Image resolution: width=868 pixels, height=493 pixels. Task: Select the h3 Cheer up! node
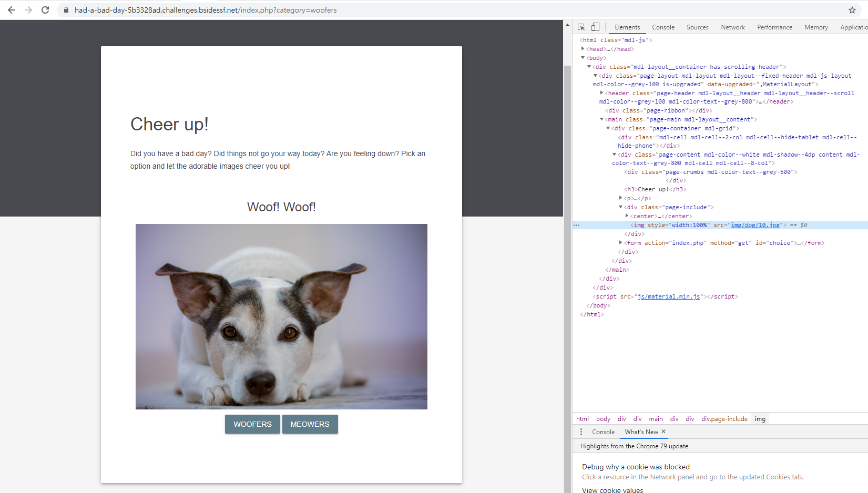point(655,189)
